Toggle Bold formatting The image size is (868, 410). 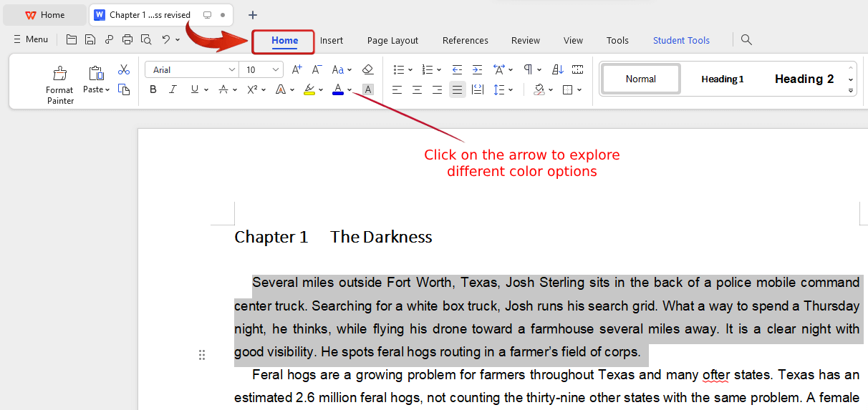click(x=153, y=89)
